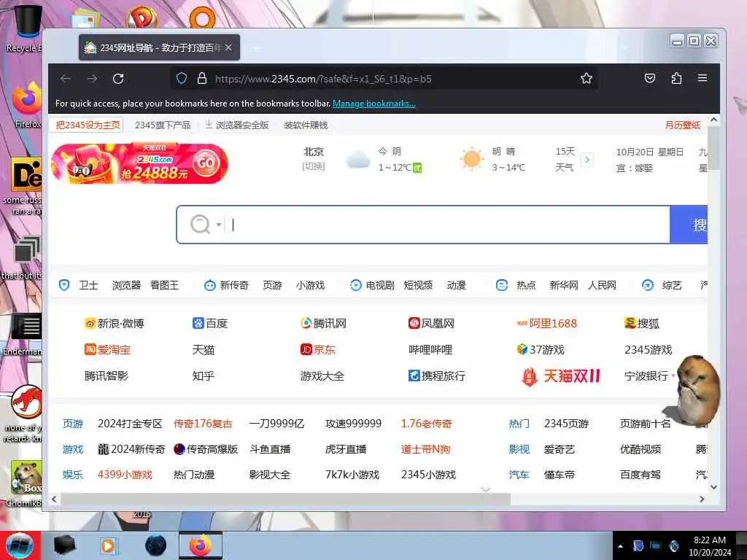Select 游戏 category label
Image resolution: width=747 pixels, height=560 pixels.
pyautogui.click(x=73, y=449)
